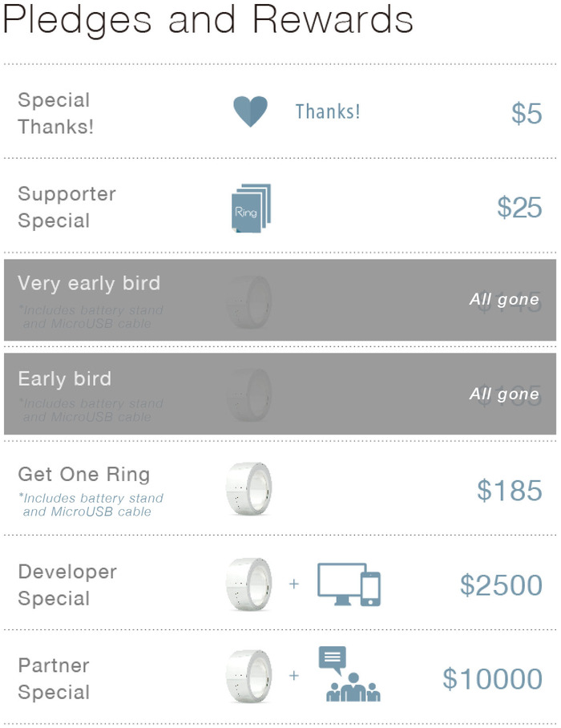The image size is (561, 728).
Task: Click the monitor and phone devices icon
Action: pos(349,584)
